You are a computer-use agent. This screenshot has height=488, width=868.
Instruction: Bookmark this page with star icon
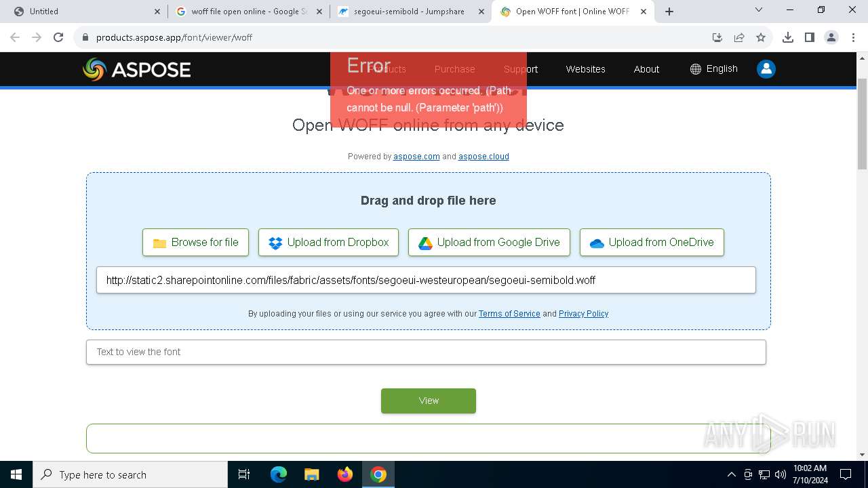761,37
